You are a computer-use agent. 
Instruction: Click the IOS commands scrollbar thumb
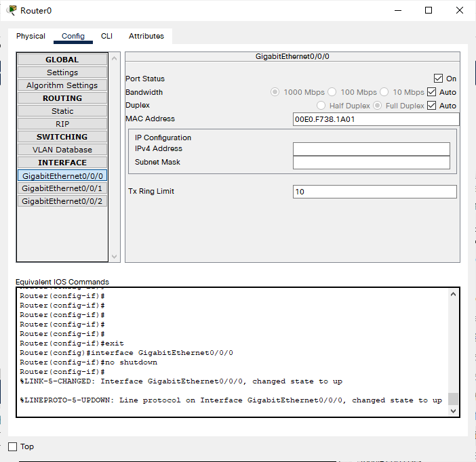click(x=453, y=398)
